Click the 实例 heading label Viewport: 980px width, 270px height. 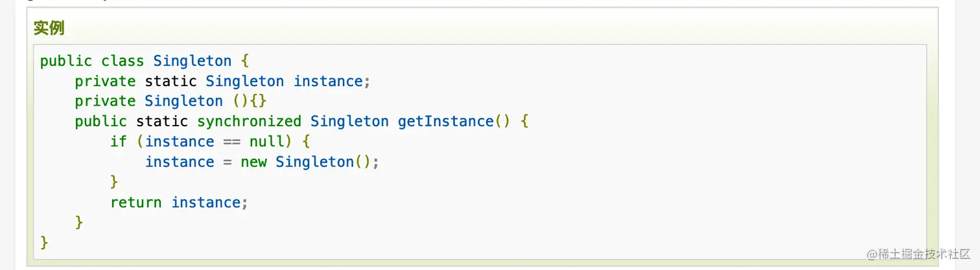49,28
